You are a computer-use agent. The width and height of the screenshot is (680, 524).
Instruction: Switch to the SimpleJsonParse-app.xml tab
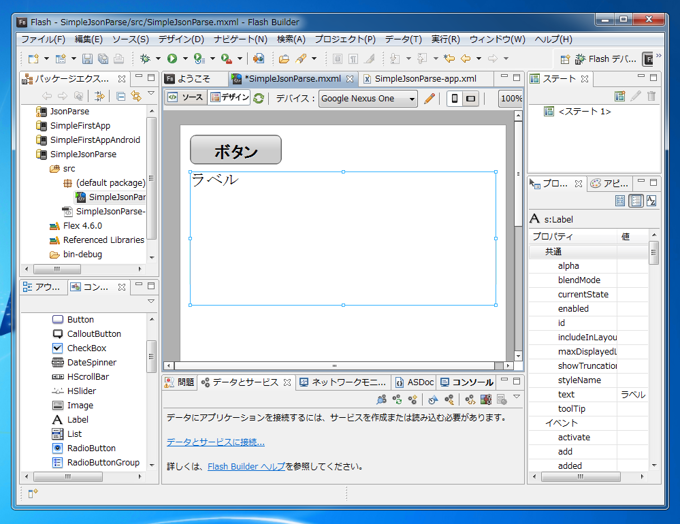[x=425, y=79]
